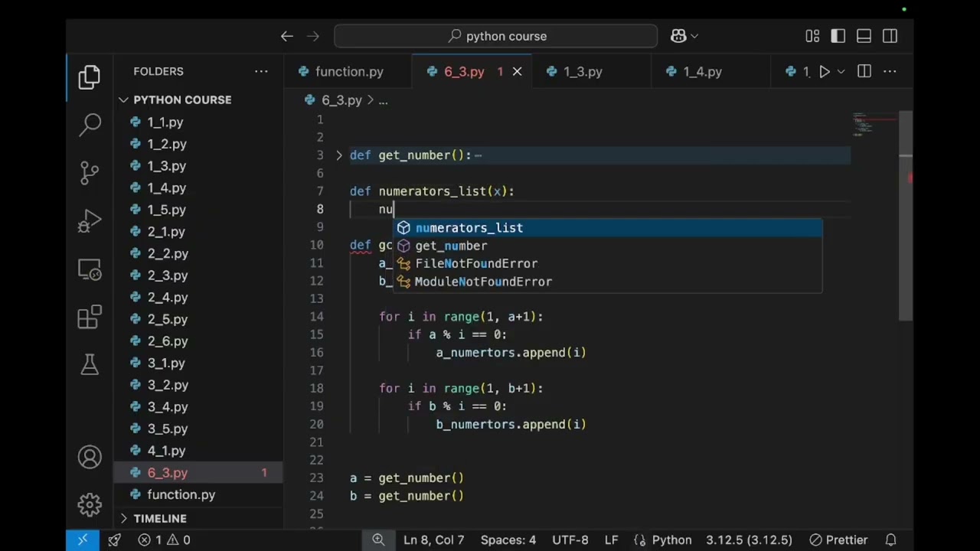Open the Copilot chat icon
Screen dimensions: 980x551
(678, 36)
